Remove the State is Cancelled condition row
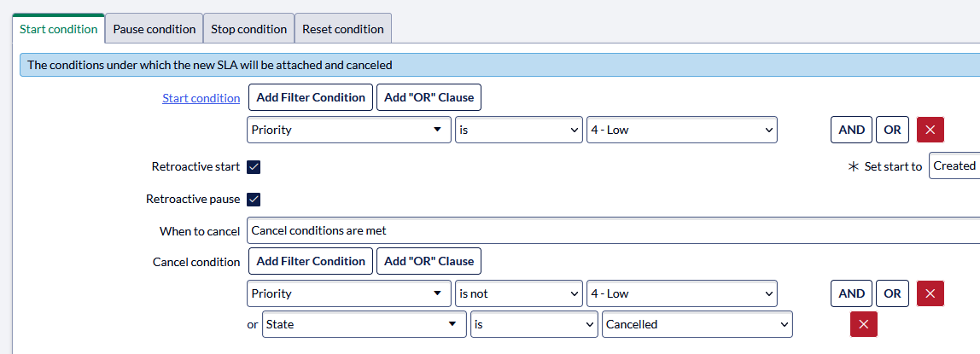 coord(864,324)
